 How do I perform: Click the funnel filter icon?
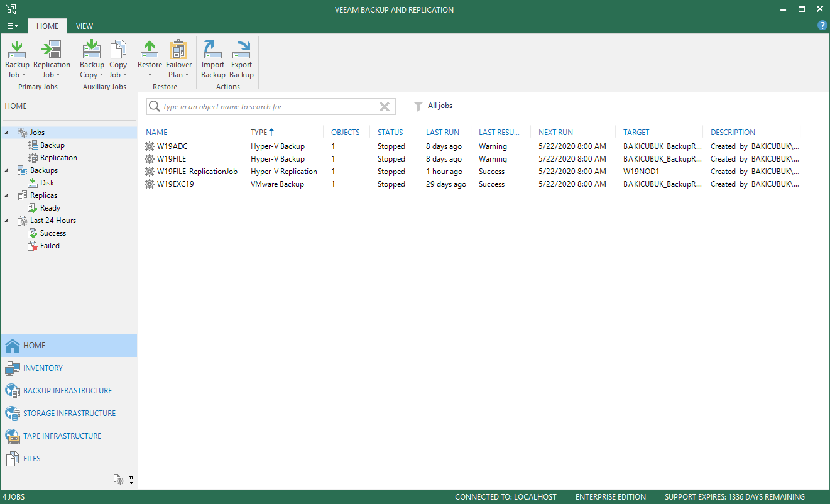pyautogui.click(x=418, y=106)
